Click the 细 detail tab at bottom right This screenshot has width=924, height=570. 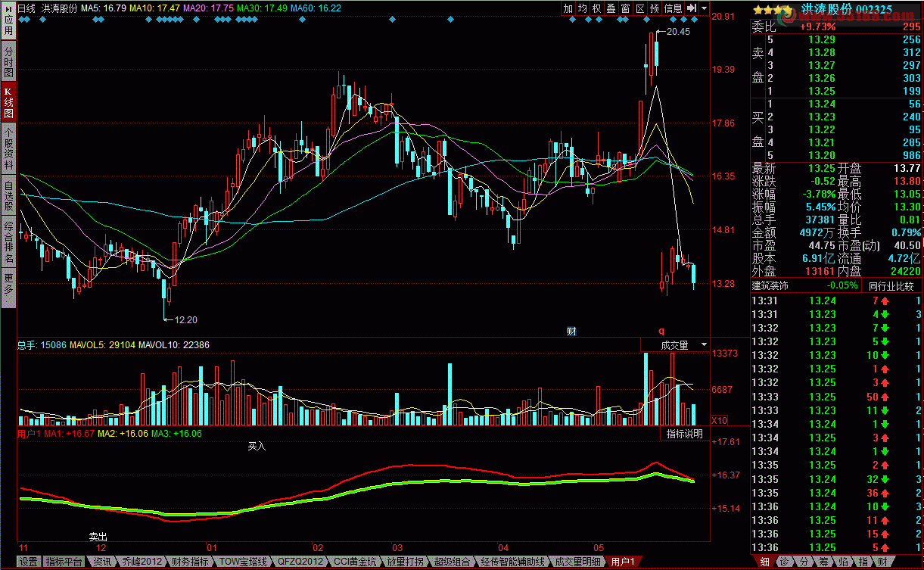point(764,562)
